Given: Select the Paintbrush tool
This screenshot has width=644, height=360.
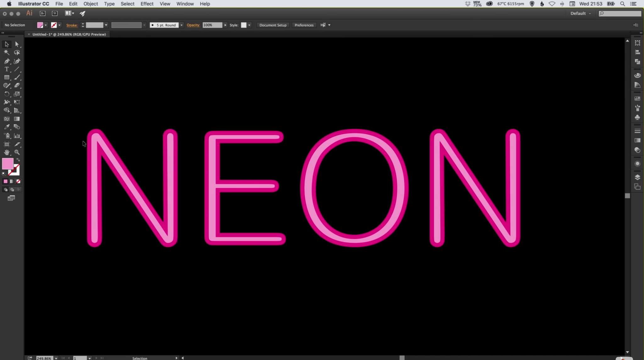Looking at the screenshot, I should pyautogui.click(x=17, y=77).
